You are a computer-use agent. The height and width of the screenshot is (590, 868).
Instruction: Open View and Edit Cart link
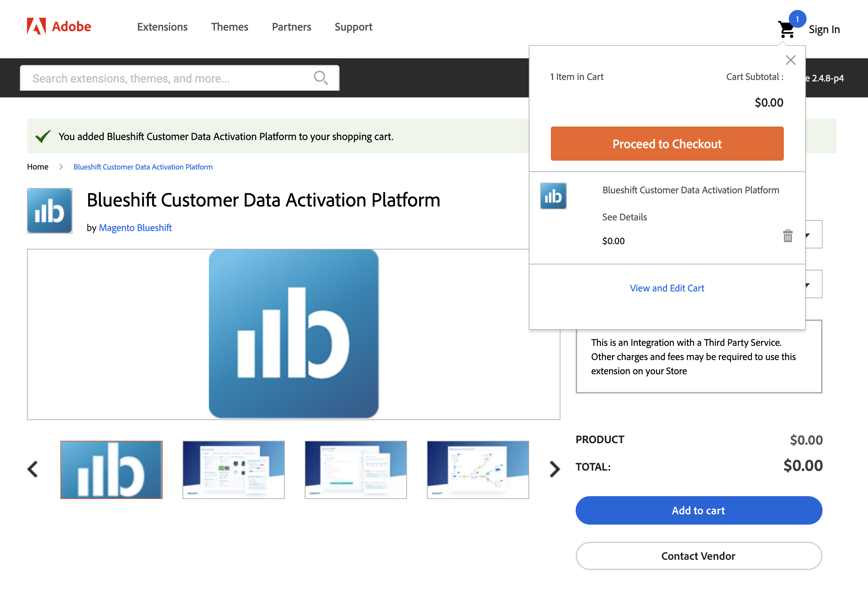667,288
